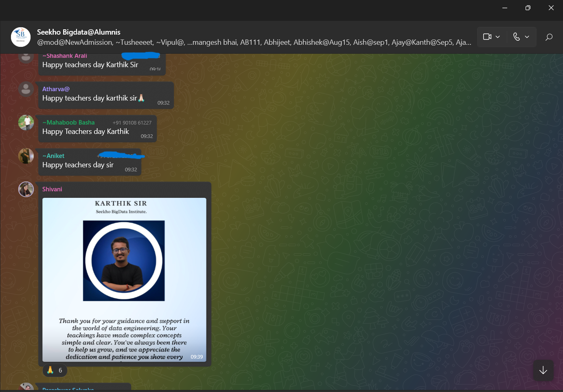The height and width of the screenshot is (392, 563).
Task: Open Shivani's profile photo
Action: 26,189
